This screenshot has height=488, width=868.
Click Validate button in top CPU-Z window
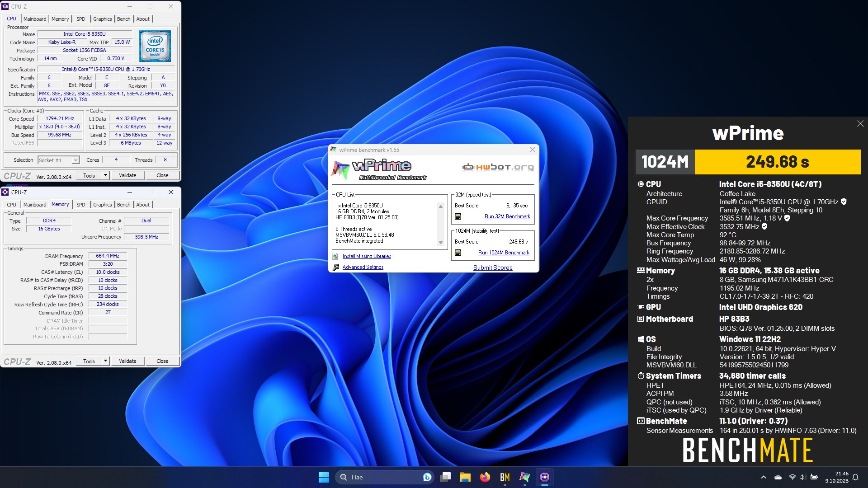[127, 175]
